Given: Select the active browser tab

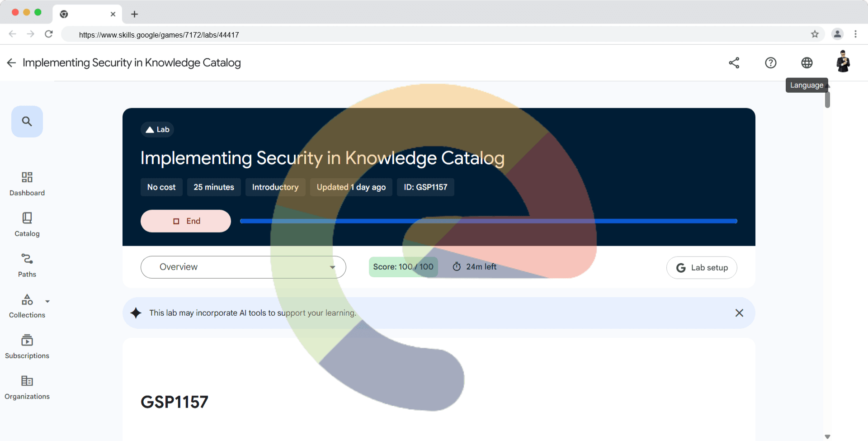Looking at the screenshot, I should 87,14.
